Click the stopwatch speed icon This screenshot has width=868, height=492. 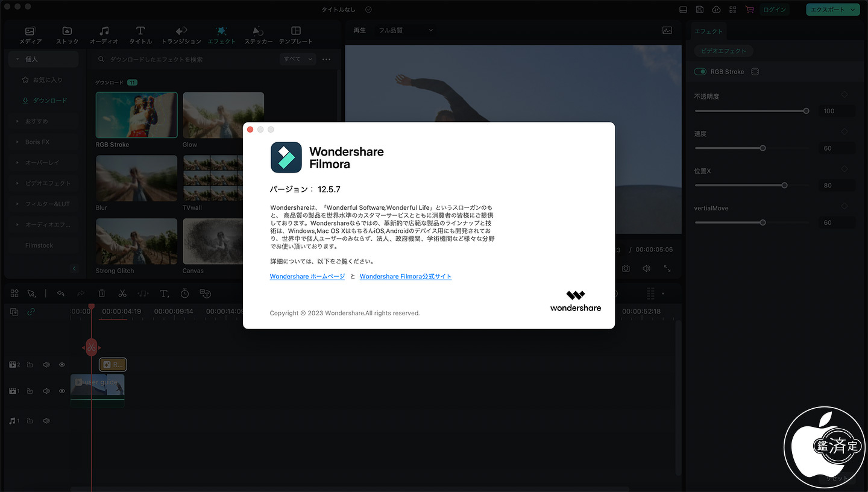pos(185,294)
